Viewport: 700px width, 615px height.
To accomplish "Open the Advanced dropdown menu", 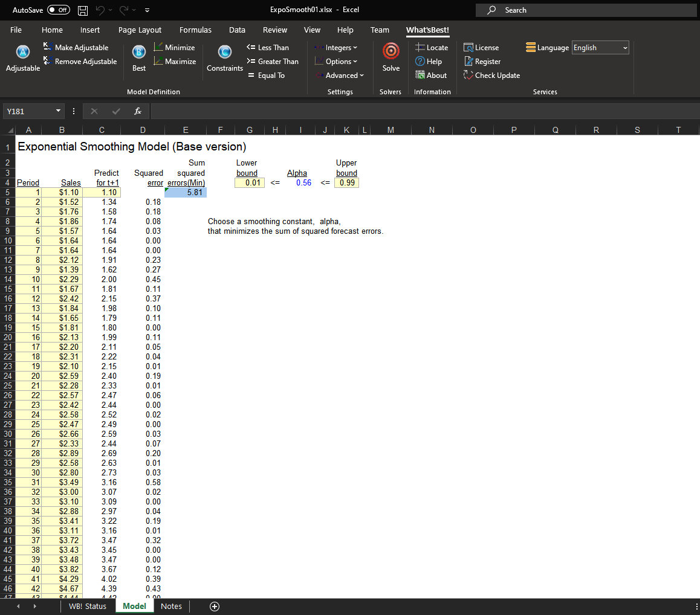I will 339,76.
